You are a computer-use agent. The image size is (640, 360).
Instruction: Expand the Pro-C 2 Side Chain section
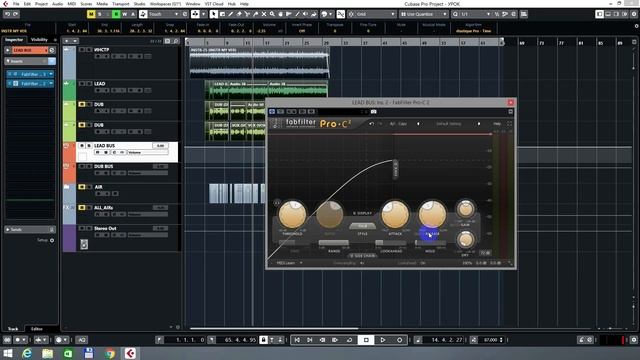coord(362,256)
